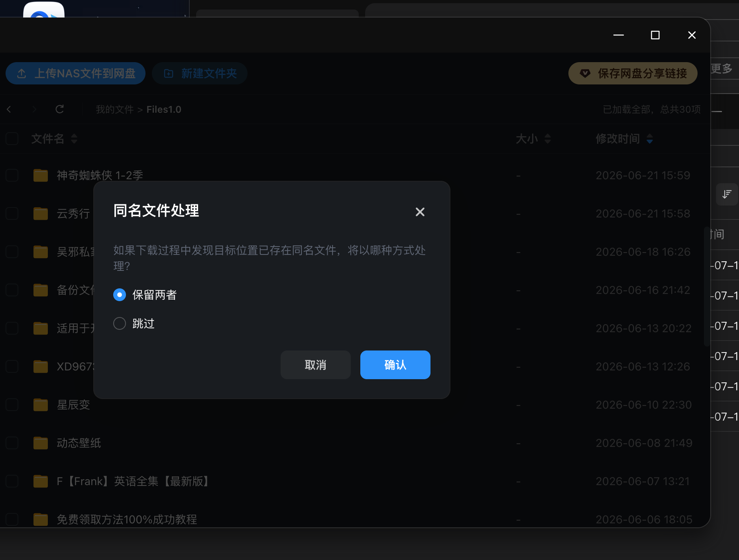Close the 同名文件处理 dialog with its X
The image size is (739, 560).
[x=420, y=212]
